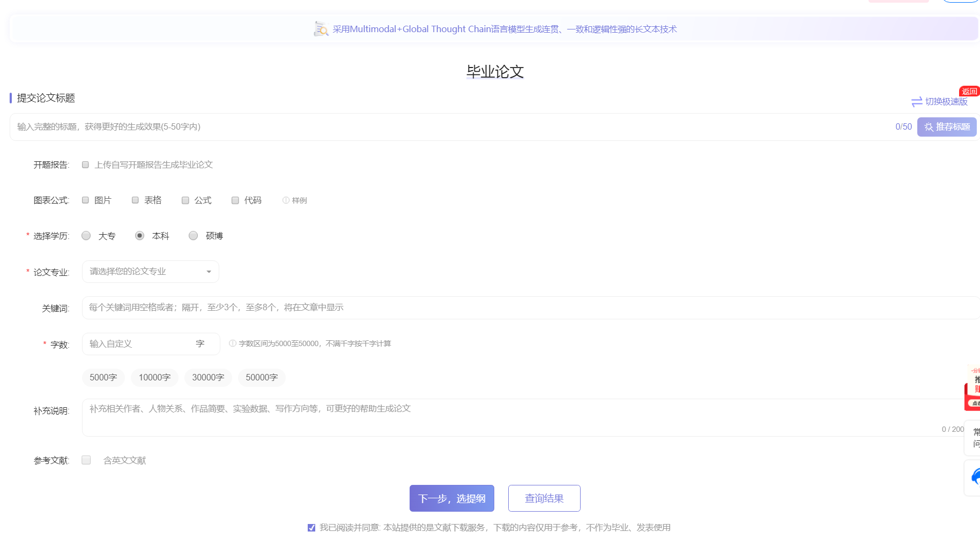Click the 0/50 character counter
Screen dimensions: 980x539
tap(903, 127)
